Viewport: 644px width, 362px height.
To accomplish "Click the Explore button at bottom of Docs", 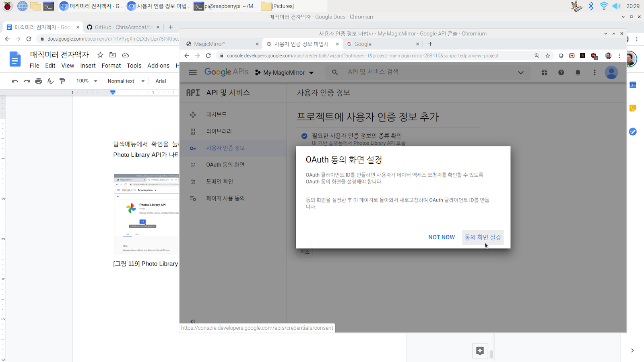I will click(x=480, y=351).
